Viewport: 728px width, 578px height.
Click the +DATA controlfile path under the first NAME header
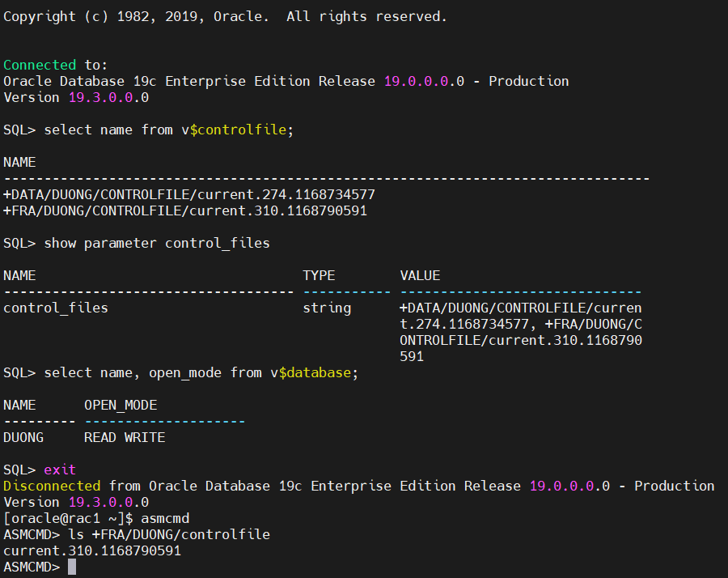pos(189,194)
